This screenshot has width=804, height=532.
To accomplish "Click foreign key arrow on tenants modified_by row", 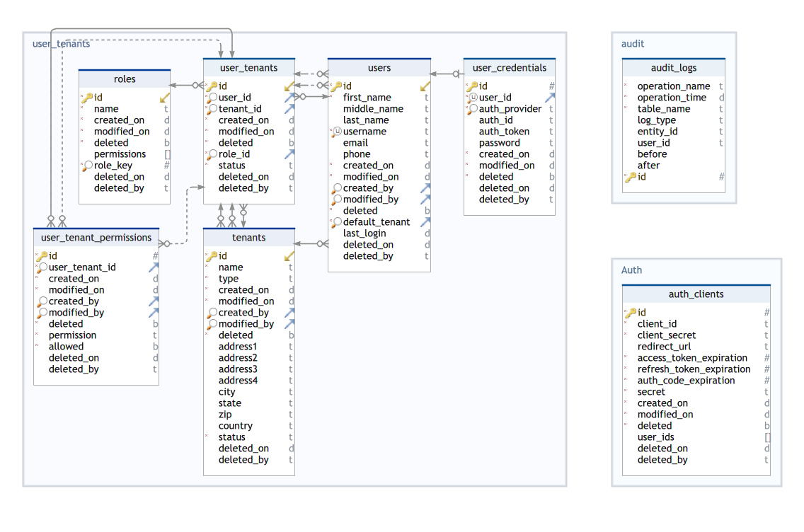I will tap(289, 323).
